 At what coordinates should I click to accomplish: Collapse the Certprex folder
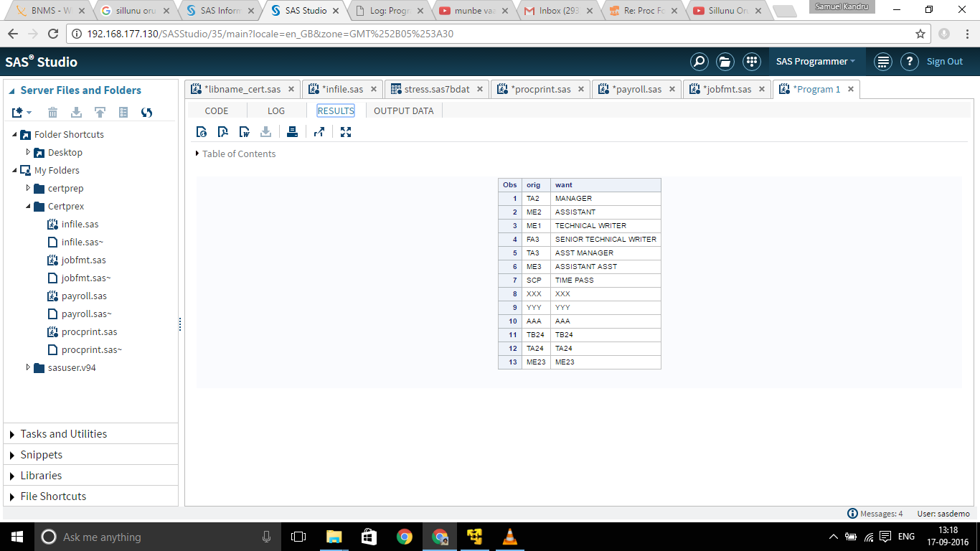pos(28,206)
